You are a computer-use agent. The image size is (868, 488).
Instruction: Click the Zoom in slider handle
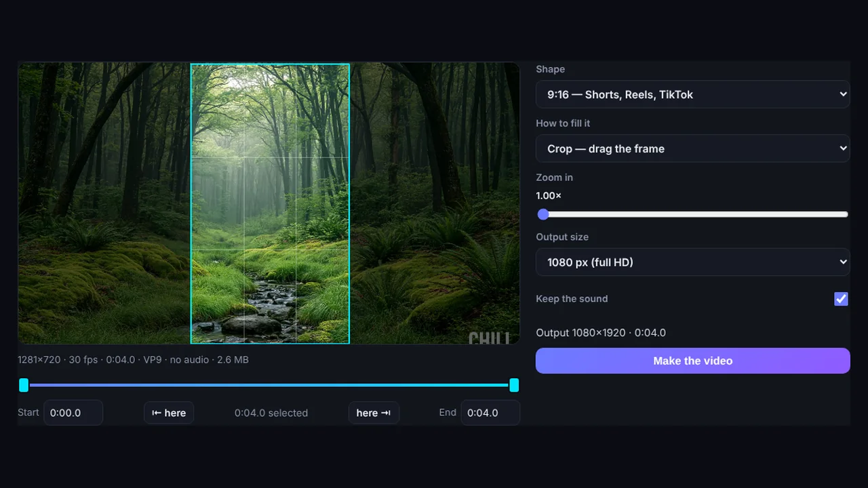(543, 214)
